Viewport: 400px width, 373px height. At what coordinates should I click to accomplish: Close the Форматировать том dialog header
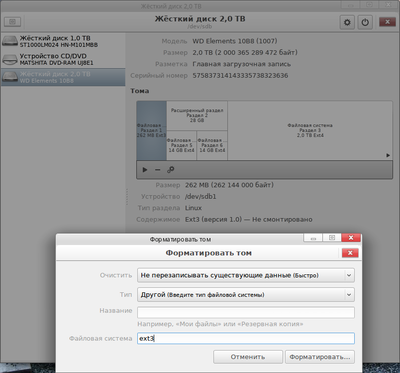pyautogui.click(x=350, y=253)
